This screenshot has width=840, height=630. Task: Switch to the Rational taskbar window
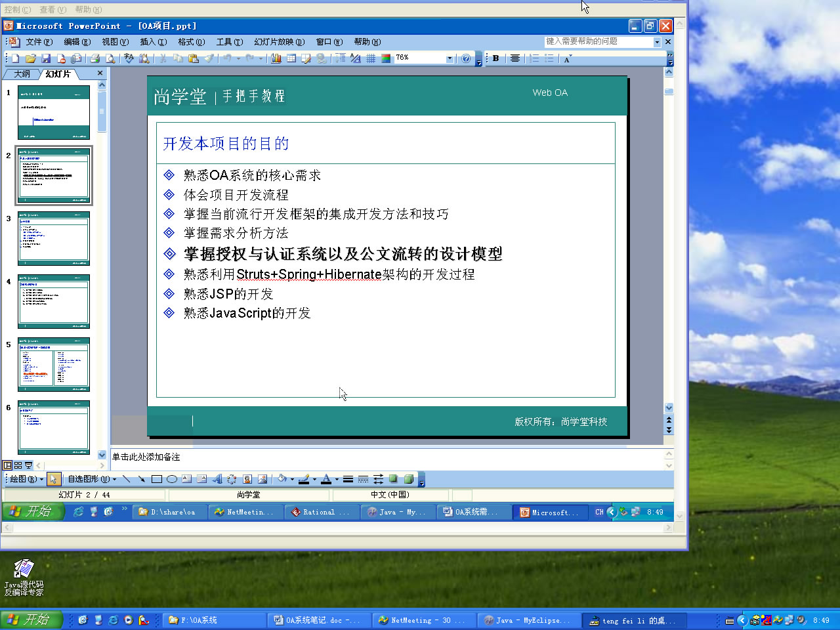(322, 512)
